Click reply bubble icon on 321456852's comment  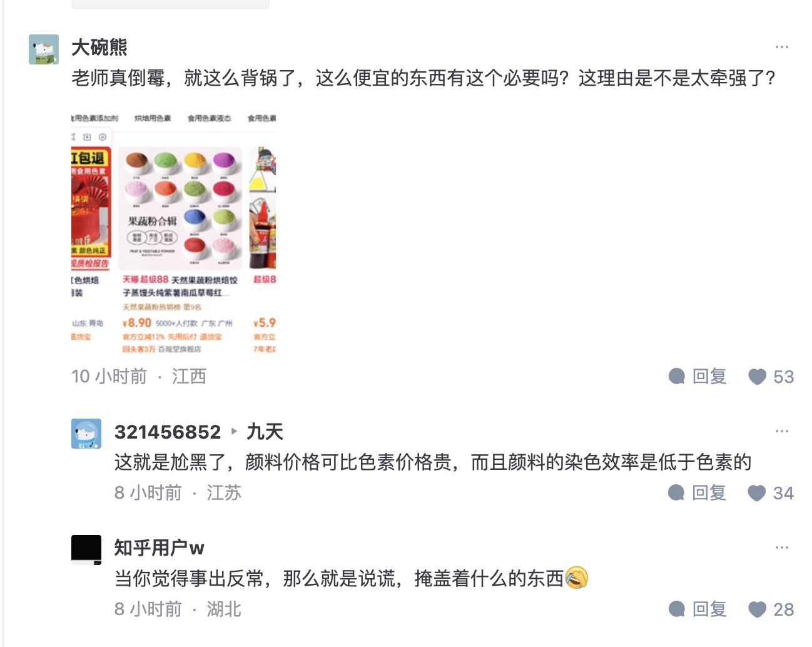[677, 493]
